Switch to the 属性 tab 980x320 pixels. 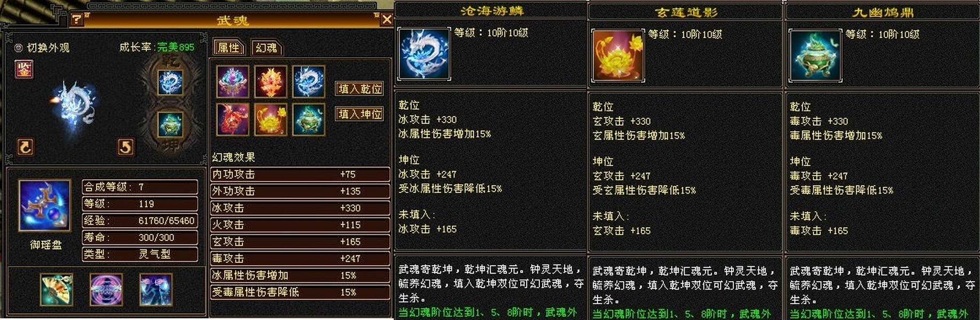tap(229, 47)
